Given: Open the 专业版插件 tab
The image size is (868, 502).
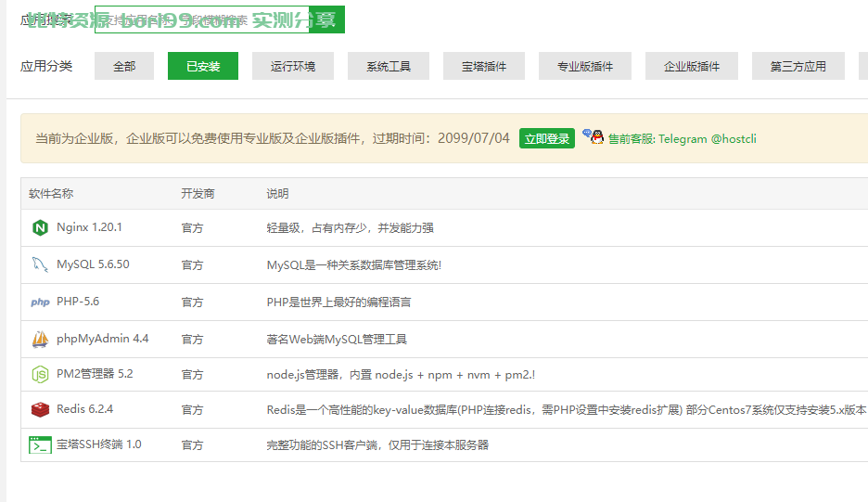Looking at the screenshot, I should point(585,66).
